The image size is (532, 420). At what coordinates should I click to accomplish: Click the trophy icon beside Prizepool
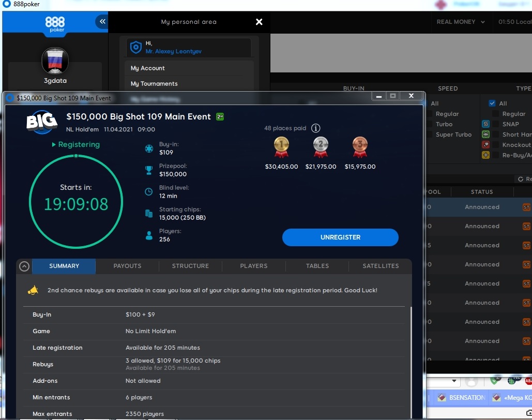click(149, 170)
